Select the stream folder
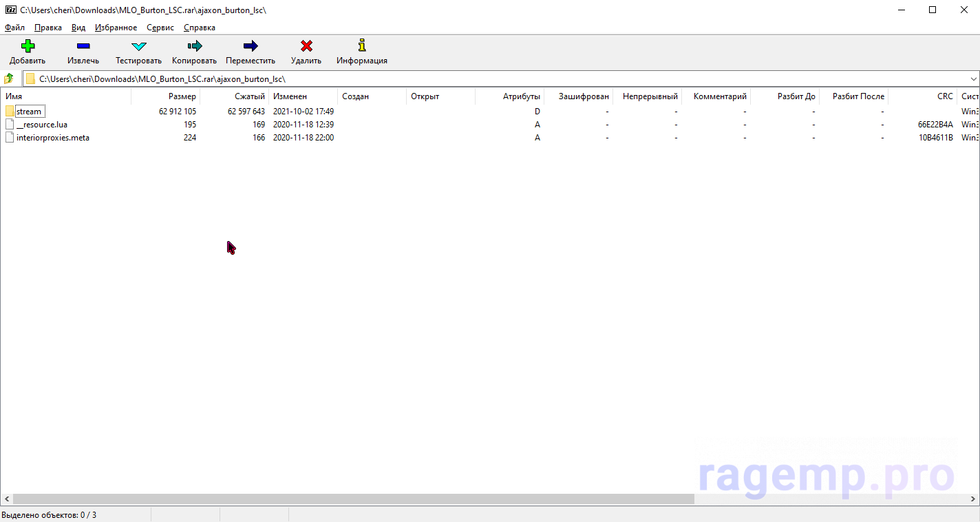 29,112
